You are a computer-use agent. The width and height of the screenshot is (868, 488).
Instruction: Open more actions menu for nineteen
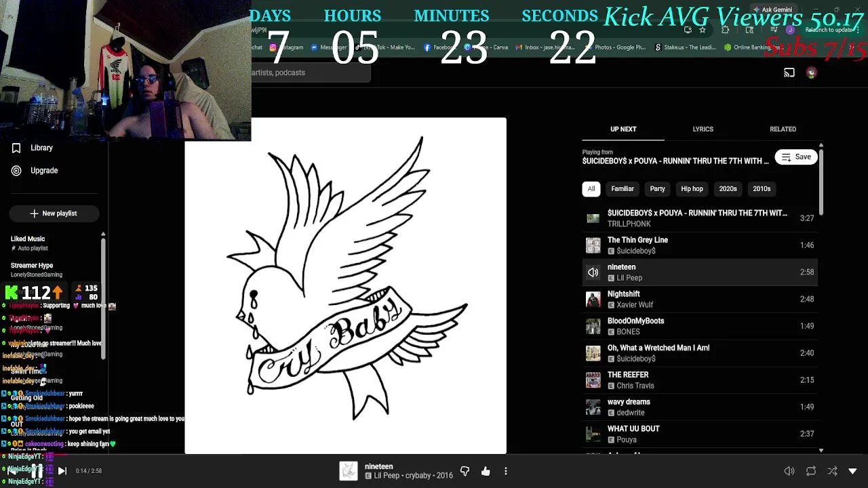pyautogui.click(x=506, y=471)
